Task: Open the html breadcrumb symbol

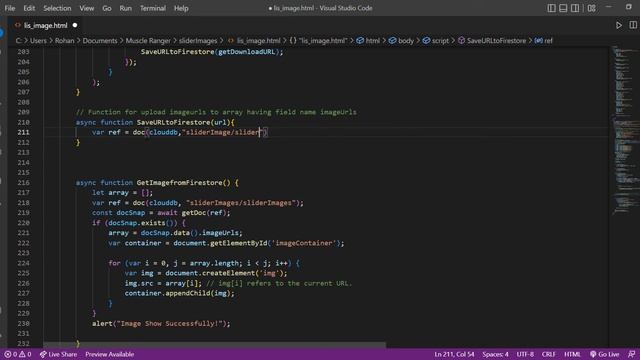Action: tap(369, 40)
